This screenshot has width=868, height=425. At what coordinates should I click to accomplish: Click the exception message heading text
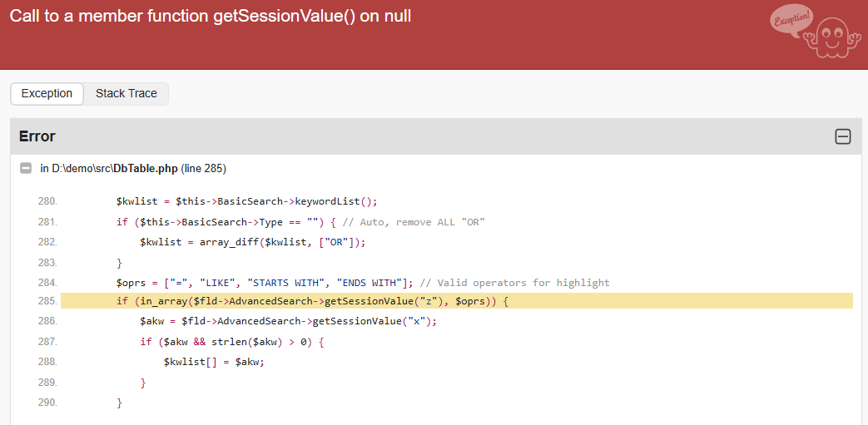coord(211,17)
